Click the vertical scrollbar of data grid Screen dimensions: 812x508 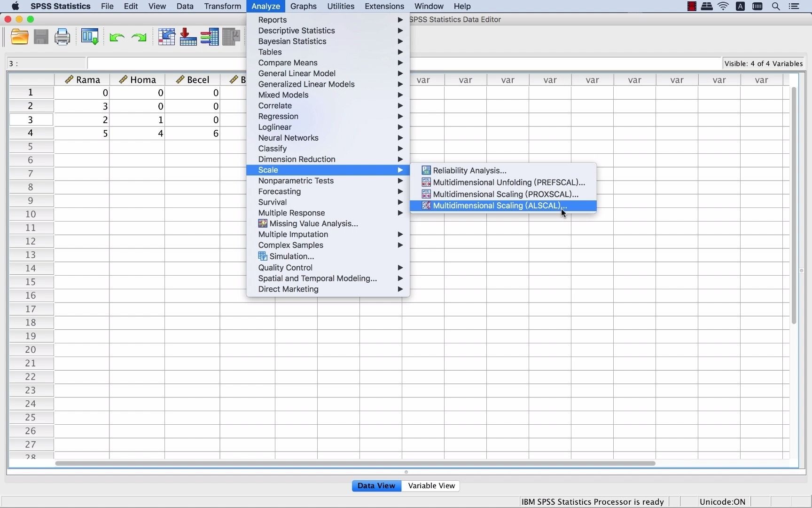[794, 206]
